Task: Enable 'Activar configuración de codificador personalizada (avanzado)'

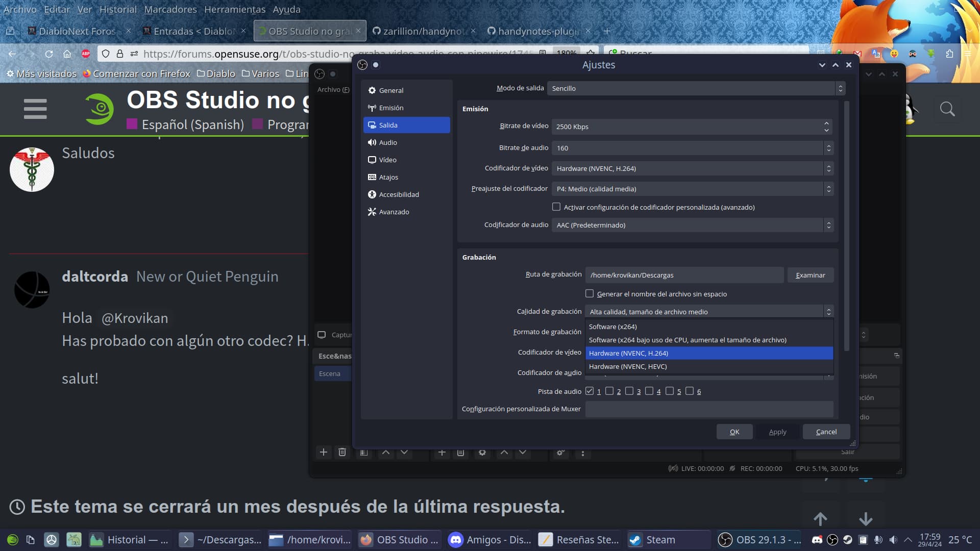Action: click(556, 207)
